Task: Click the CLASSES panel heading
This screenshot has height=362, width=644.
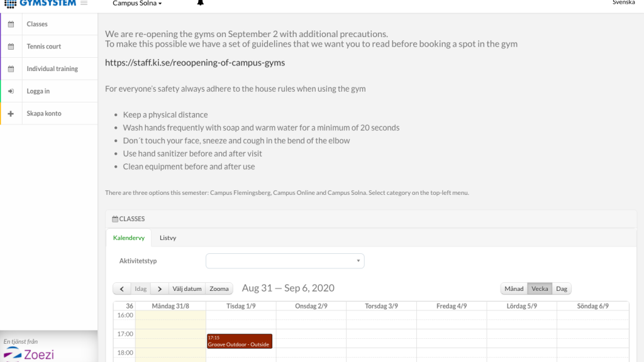Action: click(x=128, y=219)
